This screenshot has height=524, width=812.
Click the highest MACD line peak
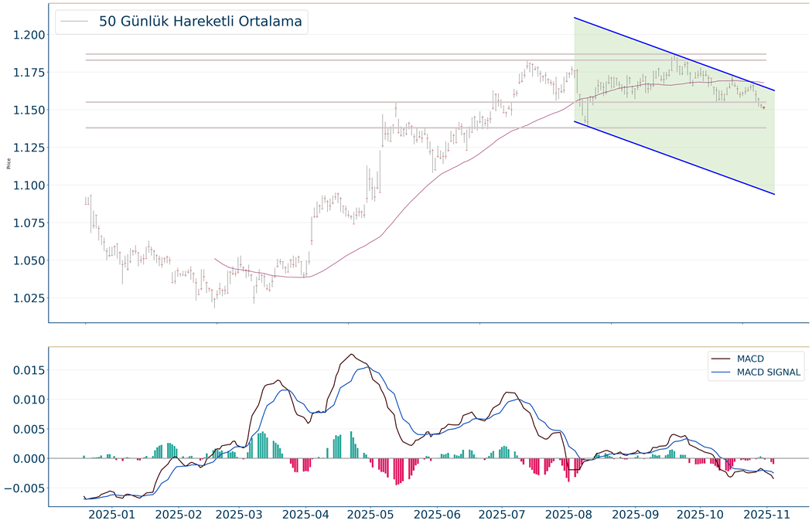352,355
